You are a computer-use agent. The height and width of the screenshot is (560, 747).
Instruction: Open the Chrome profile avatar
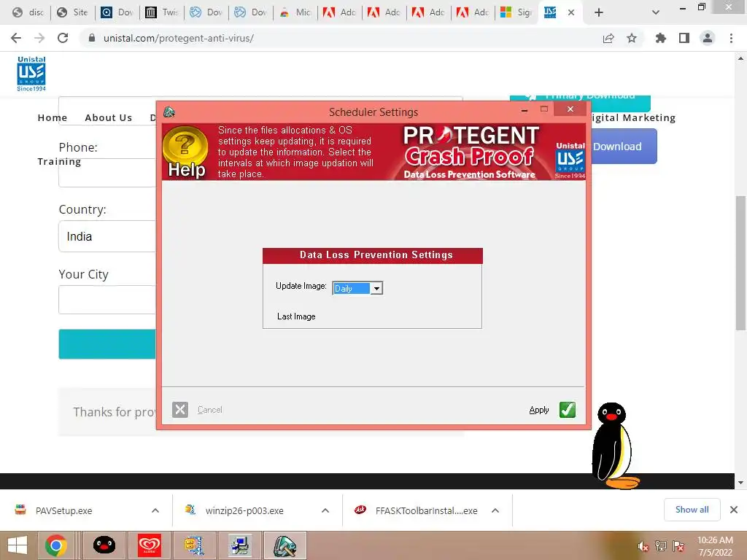pos(708,38)
